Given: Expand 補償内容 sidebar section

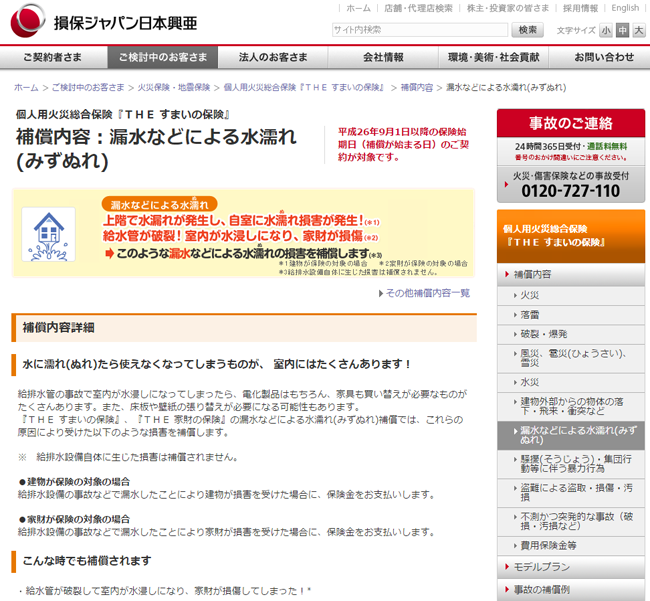Looking at the screenshot, I should (571, 274).
